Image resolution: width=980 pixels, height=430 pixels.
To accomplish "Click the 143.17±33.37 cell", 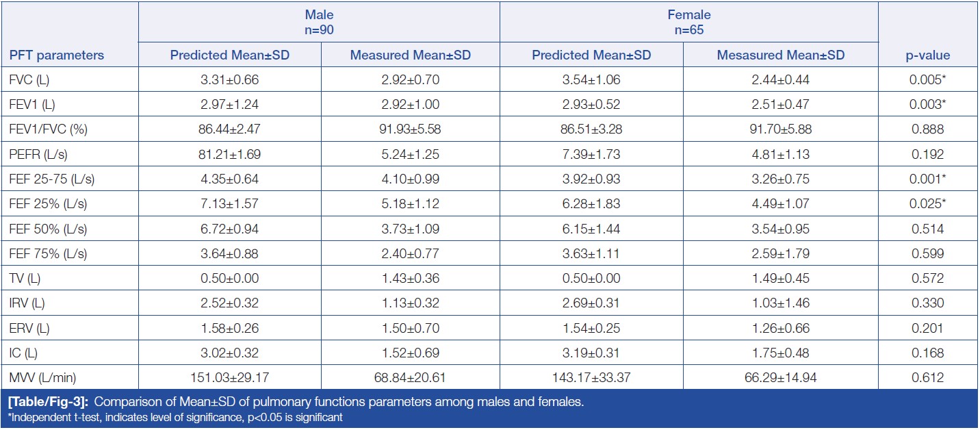I will pos(591,378).
